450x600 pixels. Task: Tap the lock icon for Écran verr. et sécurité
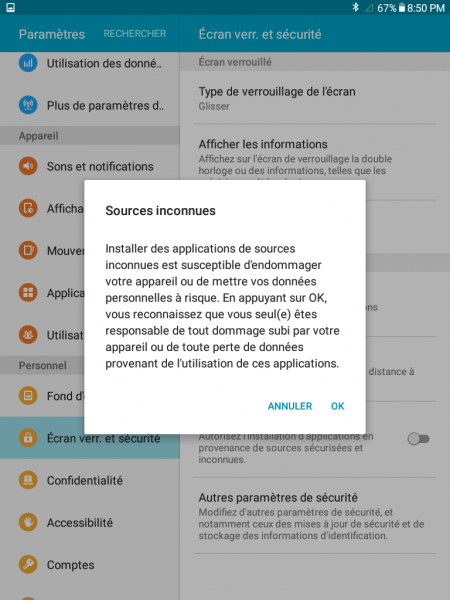(x=28, y=438)
